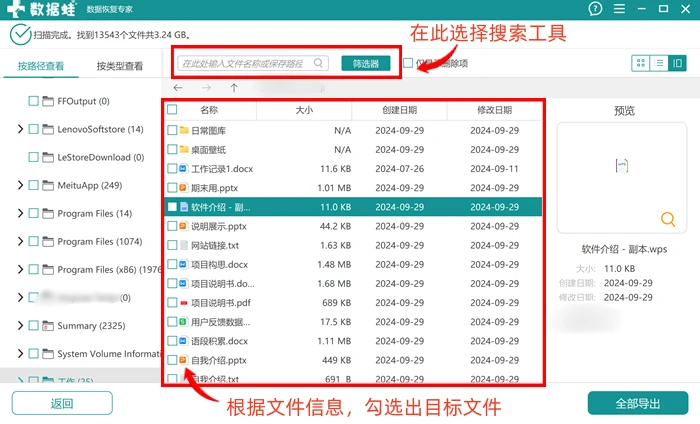700x424 pixels.
Task: Expand the Summary (2325) folder
Action: click(20, 325)
